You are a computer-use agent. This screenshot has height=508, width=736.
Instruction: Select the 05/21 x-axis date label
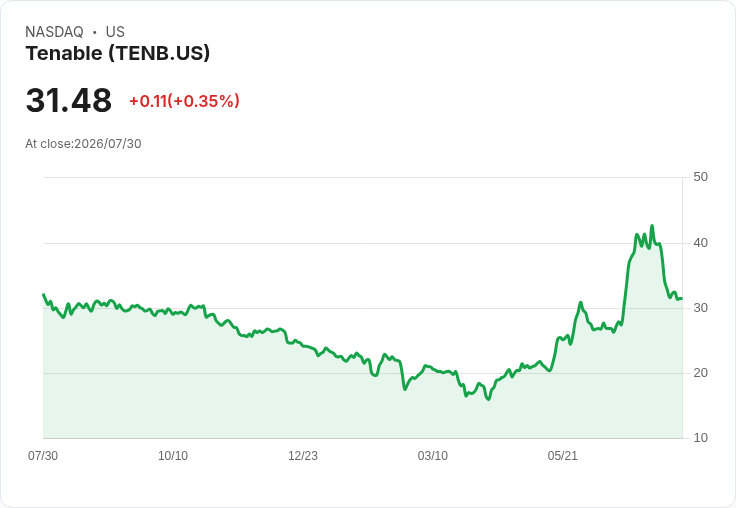pos(562,456)
